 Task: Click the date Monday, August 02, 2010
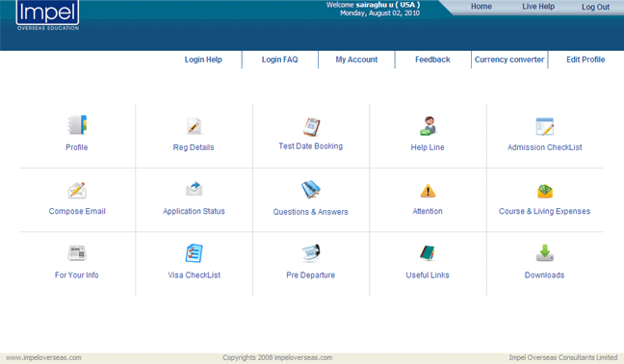click(379, 13)
